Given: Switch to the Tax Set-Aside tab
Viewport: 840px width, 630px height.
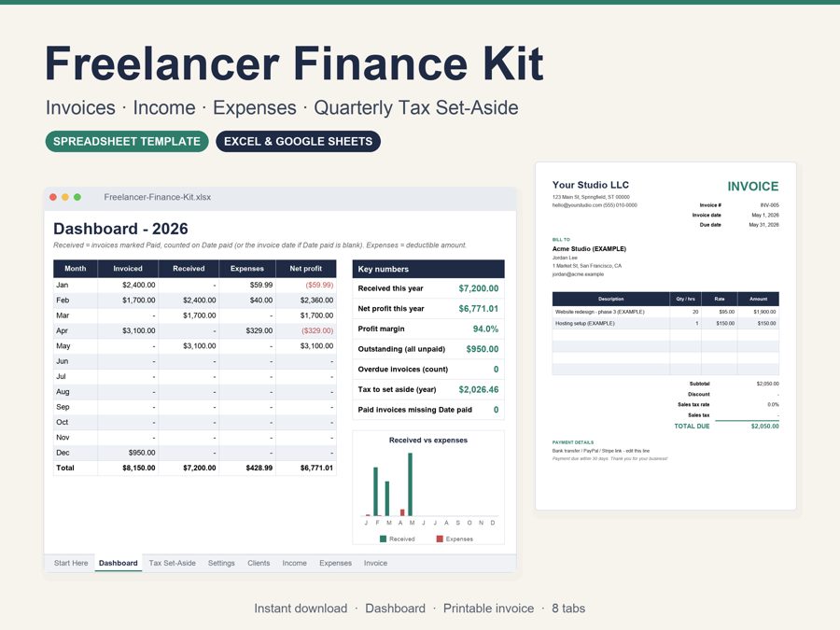Looking at the screenshot, I should coord(172,563).
